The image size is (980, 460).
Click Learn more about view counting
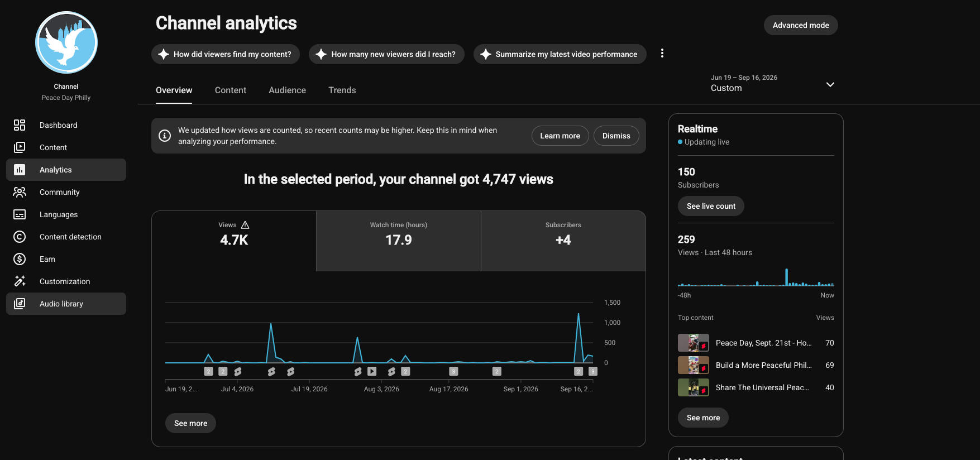coord(560,136)
